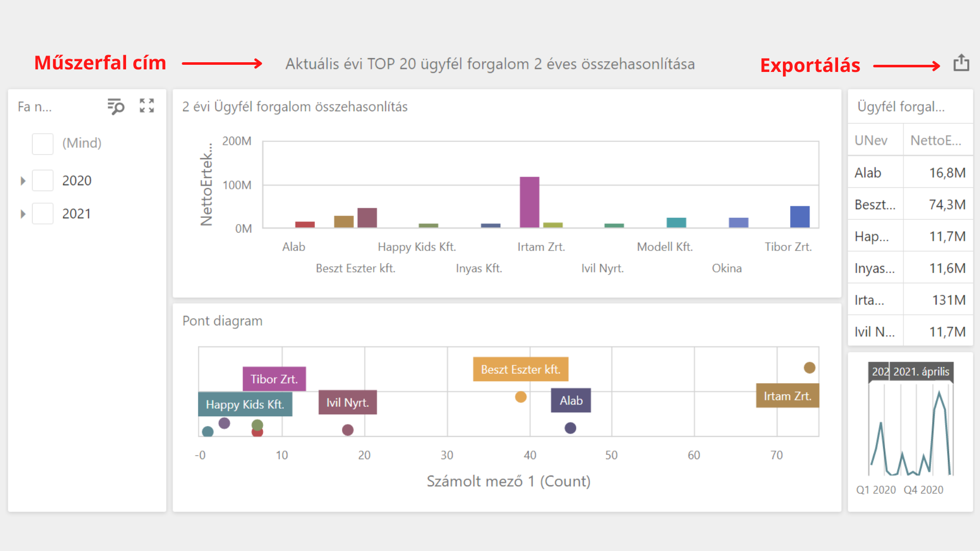Click the teal Happy Kids scatter point

click(208, 432)
